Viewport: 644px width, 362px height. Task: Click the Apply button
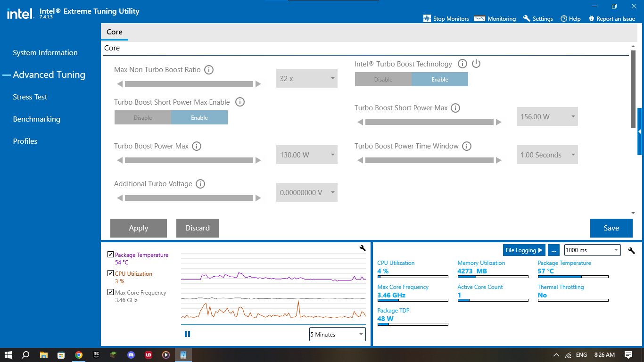coord(139,228)
